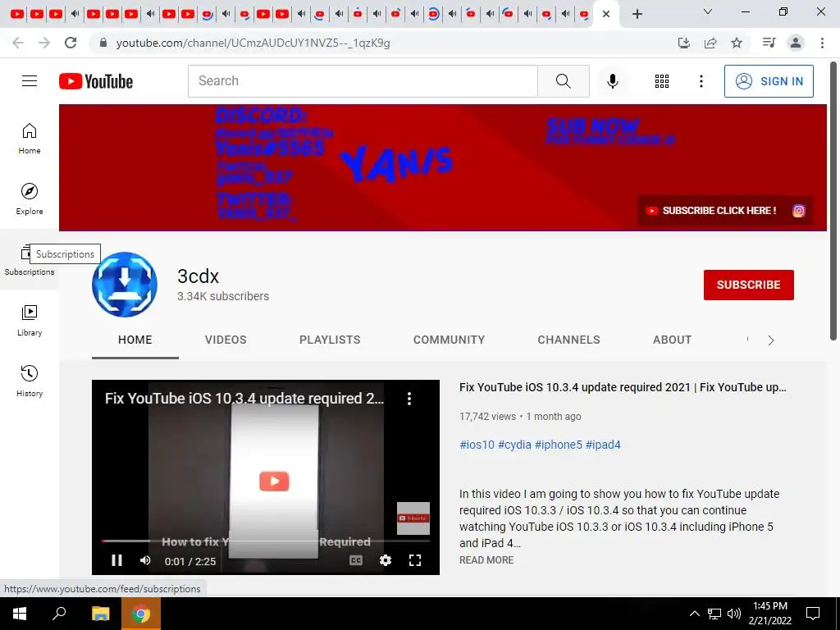Screen dimensions: 840x630
Task: Switch to the PLAYLISTS tab
Action: (330, 340)
